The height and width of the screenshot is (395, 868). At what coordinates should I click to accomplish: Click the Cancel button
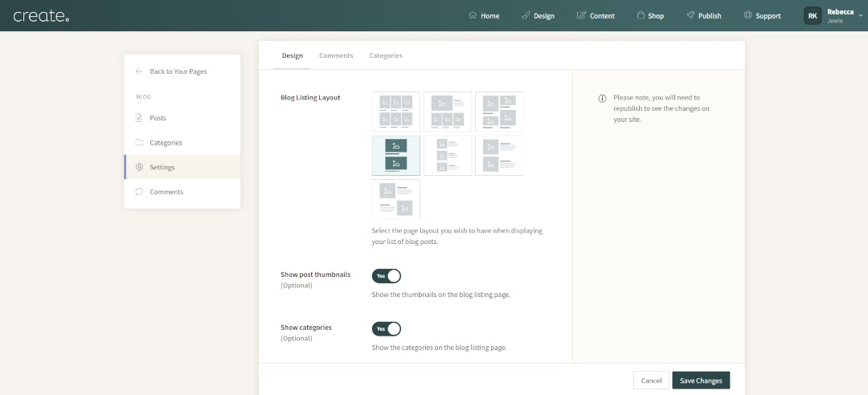[652, 381]
